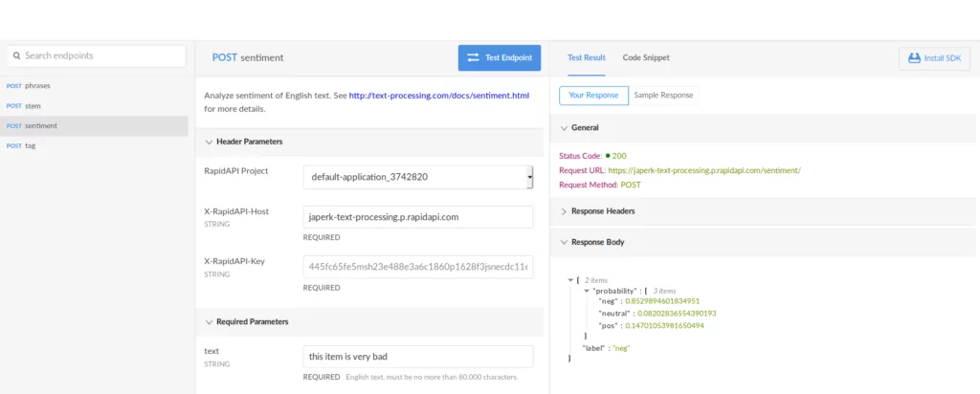Click the green status code dot
This screenshot has width=980, height=394.
tap(608, 155)
